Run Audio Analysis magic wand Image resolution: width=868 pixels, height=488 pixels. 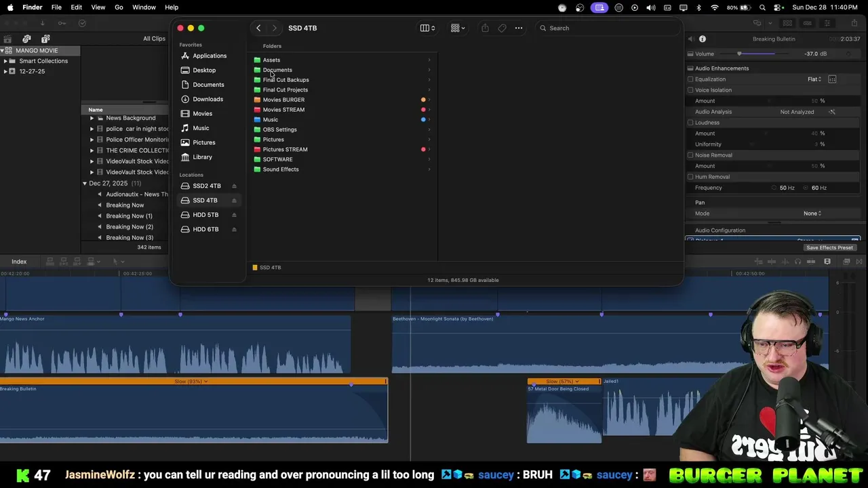(x=832, y=112)
